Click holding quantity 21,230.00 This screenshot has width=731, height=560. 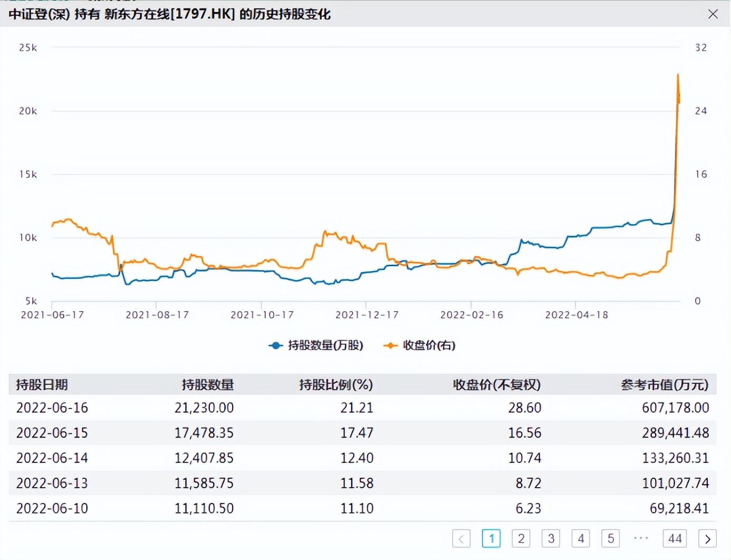pyautogui.click(x=204, y=408)
